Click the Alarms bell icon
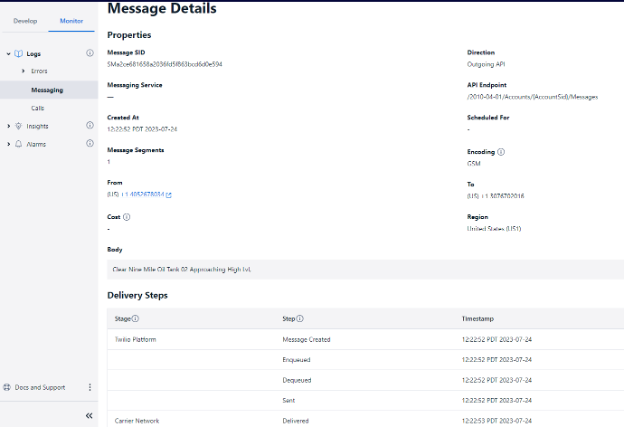This screenshot has height=428, width=624. [x=18, y=144]
